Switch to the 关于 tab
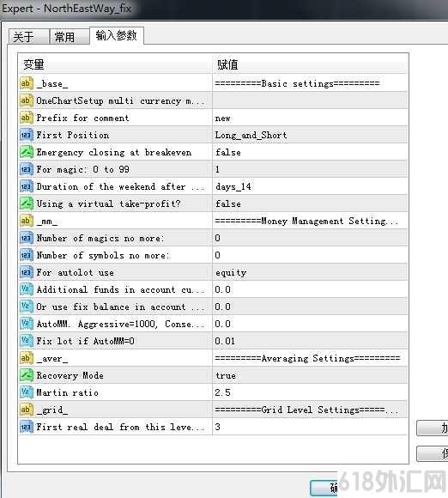 [29, 37]
